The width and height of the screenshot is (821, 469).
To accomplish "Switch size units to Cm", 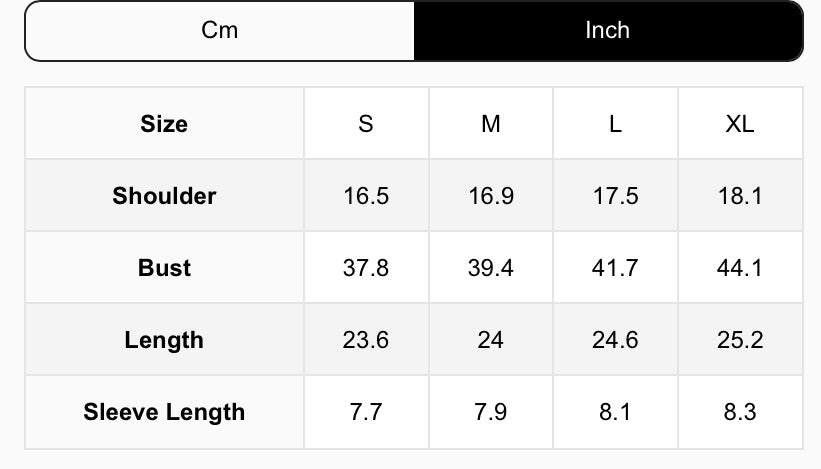I will (220, 30).
